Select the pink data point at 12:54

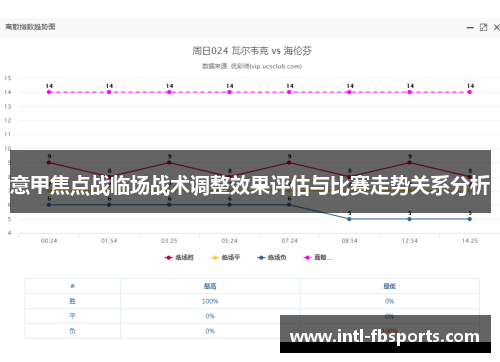[409, 92]
